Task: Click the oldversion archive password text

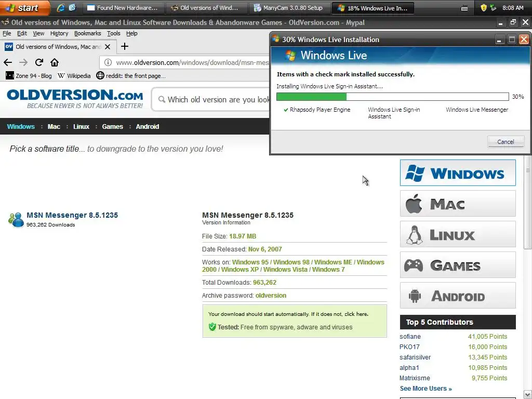Action: click(271, 296)
